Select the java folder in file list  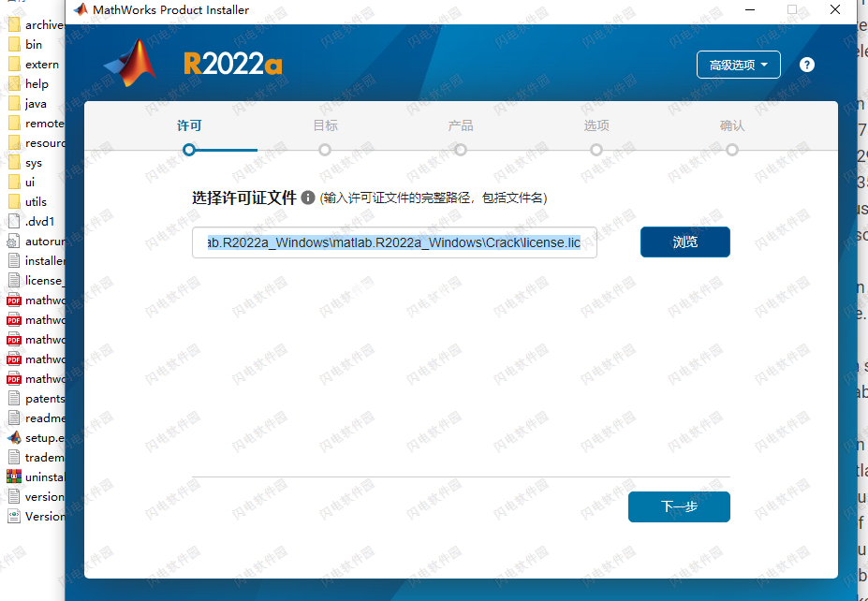pos(28,104)
